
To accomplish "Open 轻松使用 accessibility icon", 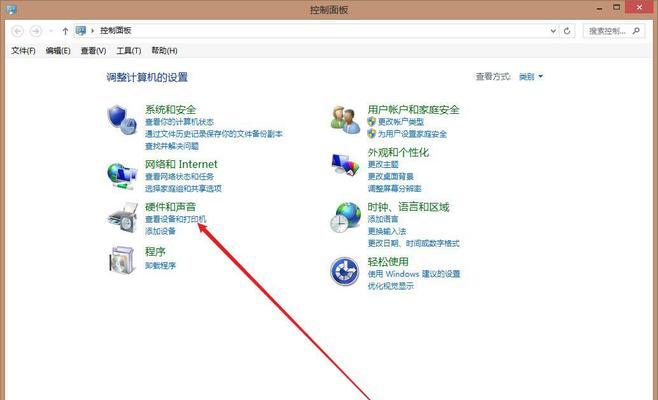I will [x=345, y=272].
